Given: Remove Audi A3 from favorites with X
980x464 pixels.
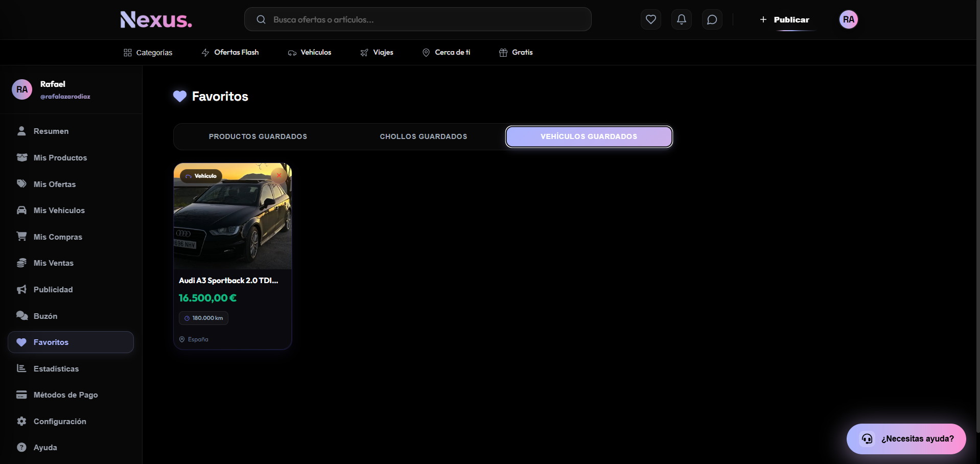Looking at the screenshot, I should [x=279, y=176].
